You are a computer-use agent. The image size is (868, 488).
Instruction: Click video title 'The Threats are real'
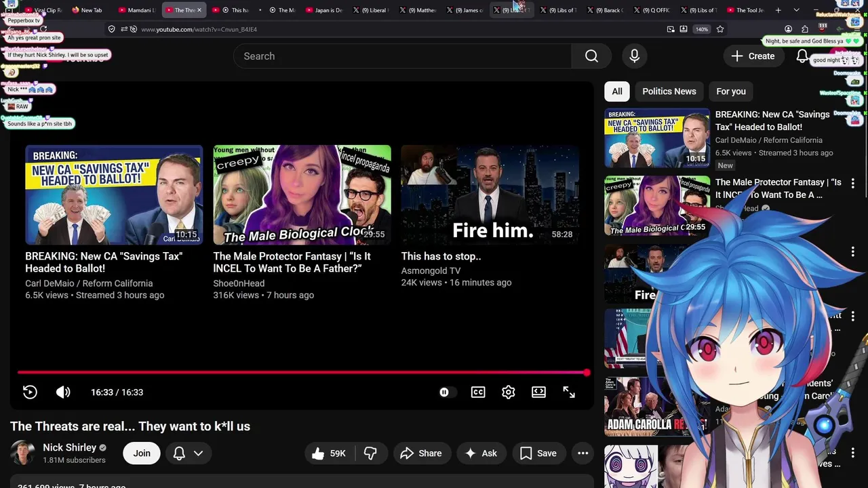130,426
